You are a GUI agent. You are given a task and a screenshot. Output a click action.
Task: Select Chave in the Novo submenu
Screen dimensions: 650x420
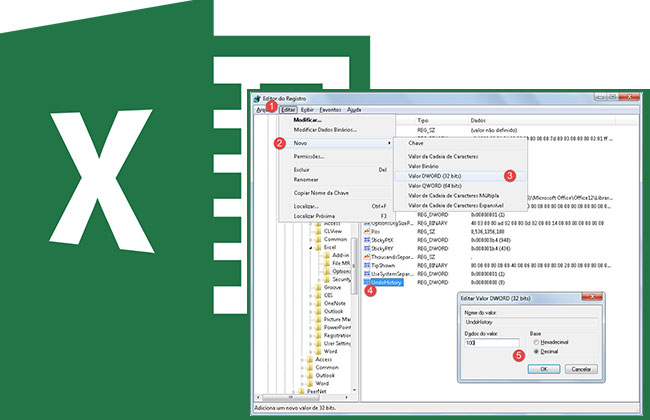(460, 143)
